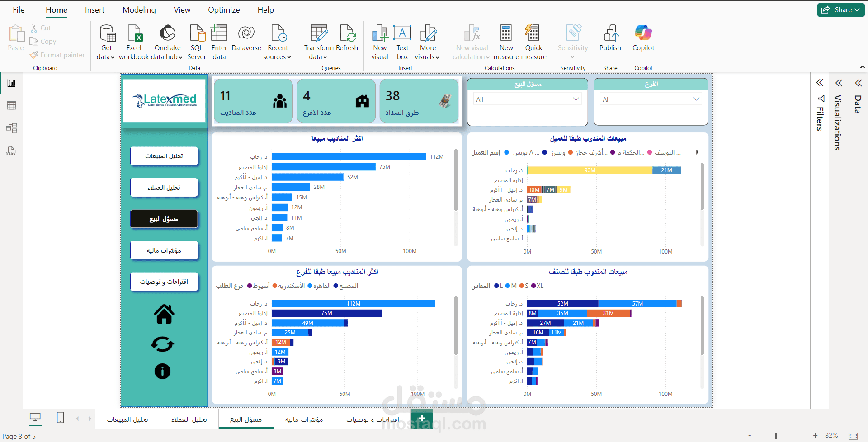868x442 pixels.
Task: Click the عدد الافرع card showing 4
Action: (336, 101)
